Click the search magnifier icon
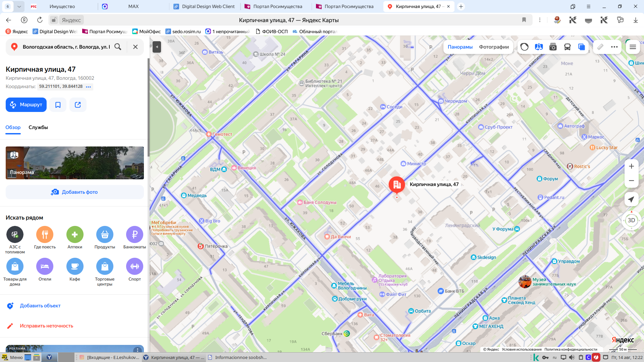Screen dimensions: 644x362 point(118,47)
